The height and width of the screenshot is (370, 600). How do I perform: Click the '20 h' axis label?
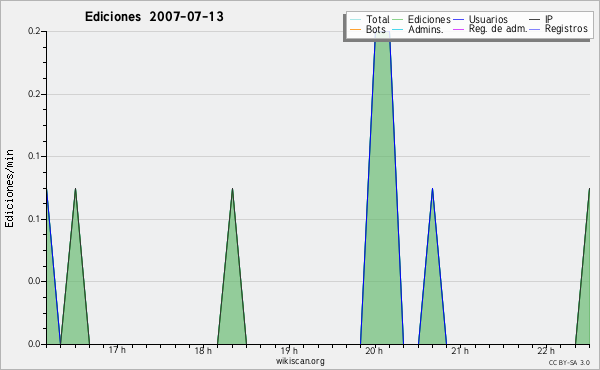coord(374,350)
